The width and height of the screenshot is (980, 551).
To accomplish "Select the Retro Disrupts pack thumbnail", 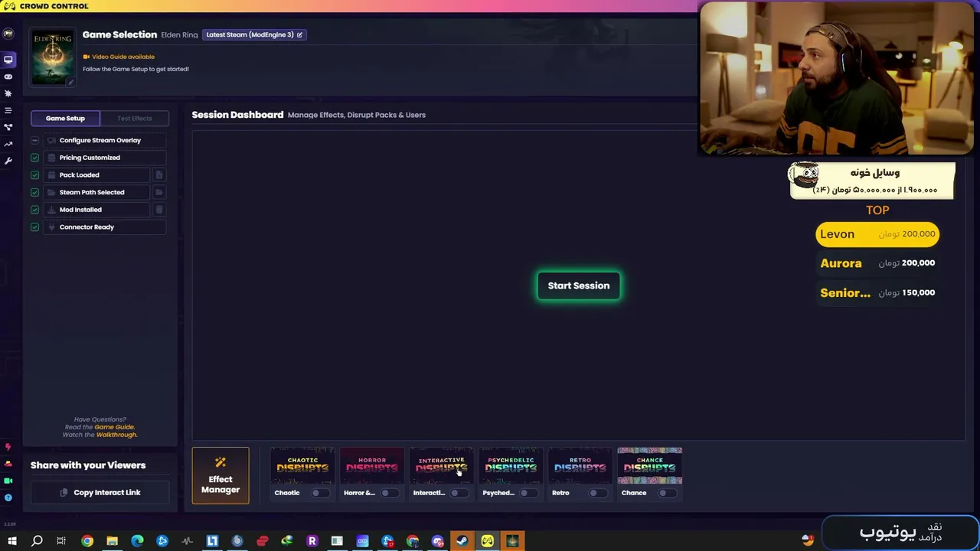I will point(580,466).
